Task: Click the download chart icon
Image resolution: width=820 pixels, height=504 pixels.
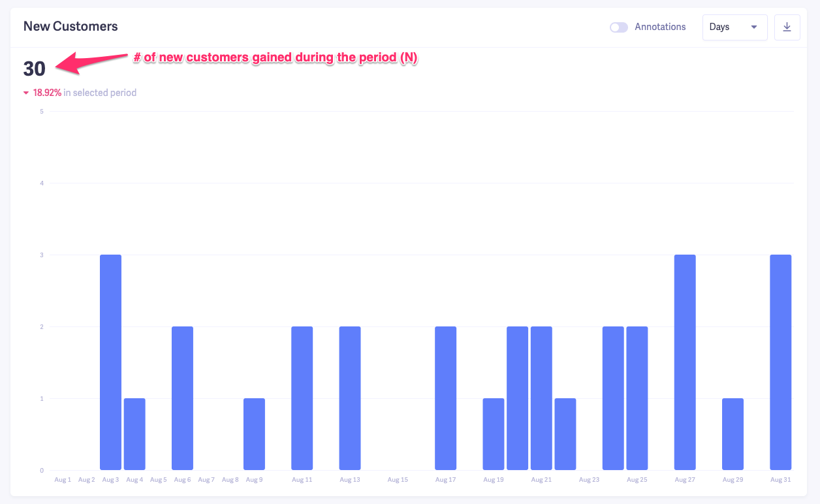Action: pyautogui.click(x=787, y=27)
